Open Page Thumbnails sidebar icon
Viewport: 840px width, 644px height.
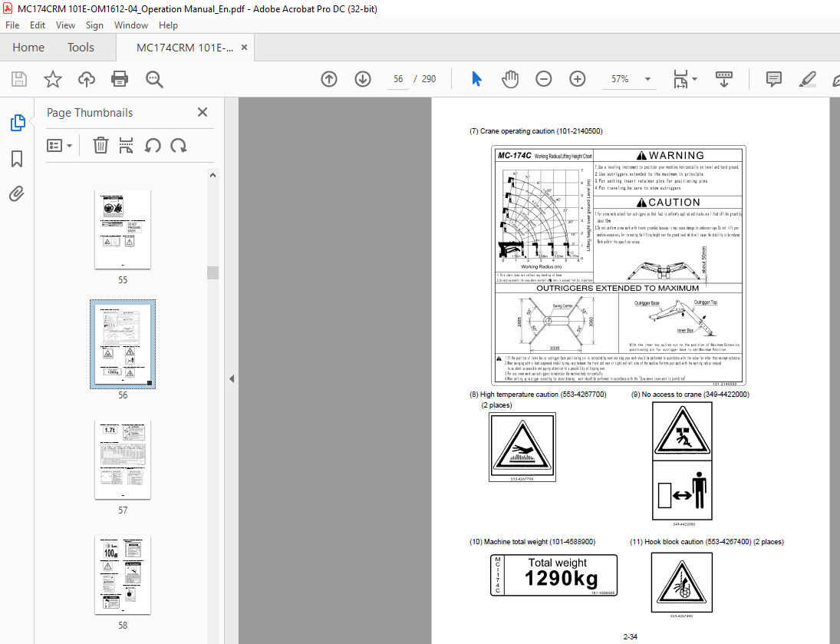pyautogui.click(x=17, y=123)
